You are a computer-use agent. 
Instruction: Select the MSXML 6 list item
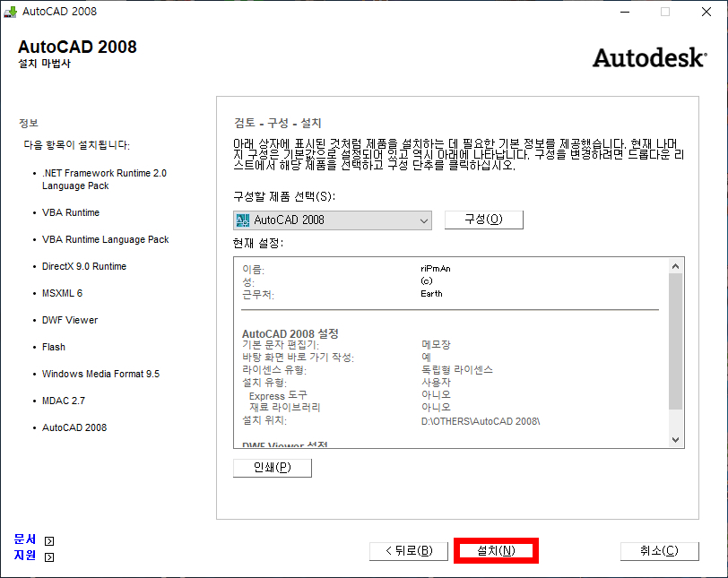tap(62, 293)
